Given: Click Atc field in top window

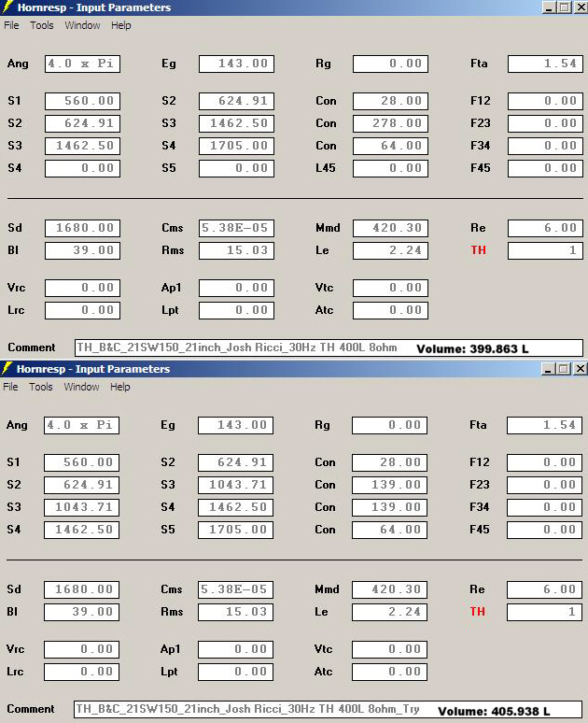Looking at the screenshot, I should click(390, 310).
